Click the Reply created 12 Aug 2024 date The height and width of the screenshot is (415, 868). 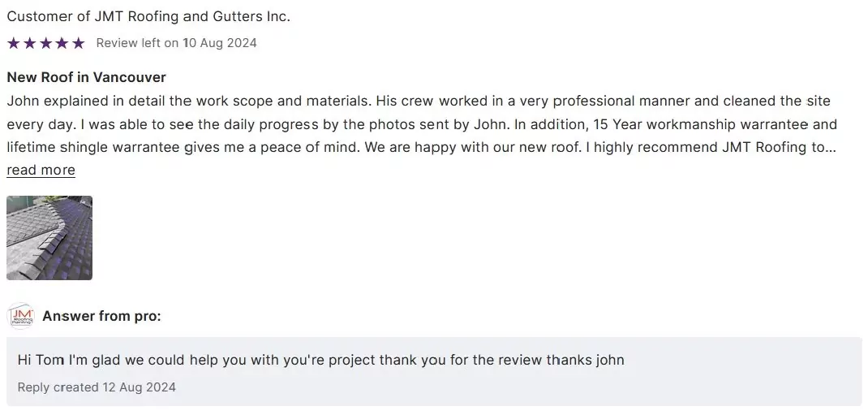point(97,387)
